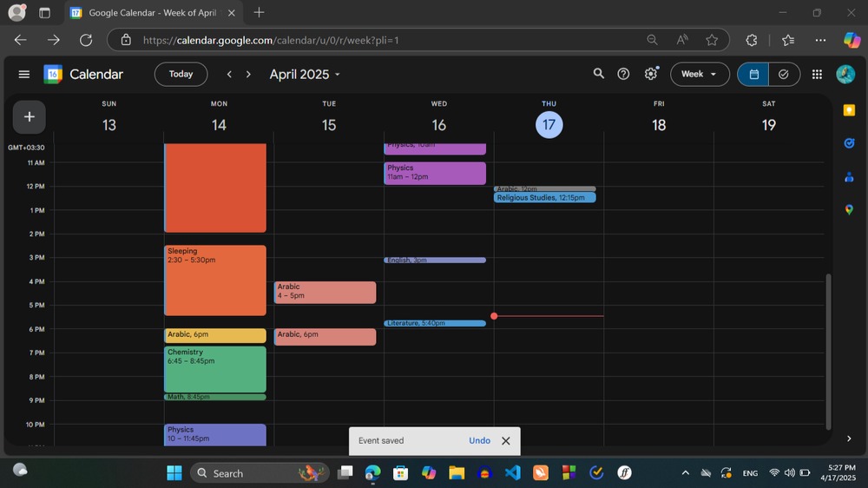868x488 pixels.
Task: Click the Read aloud icon
Action: pos(682,40)
